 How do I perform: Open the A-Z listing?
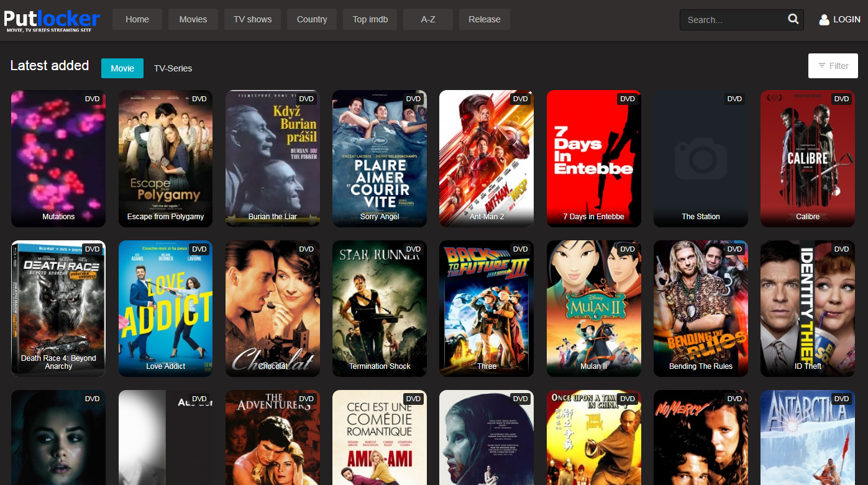click(x=428, y=19)
